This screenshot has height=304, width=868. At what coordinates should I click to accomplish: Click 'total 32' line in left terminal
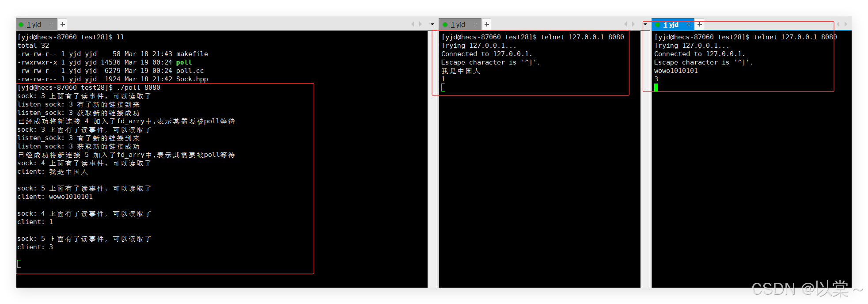(x=33, y=46)
